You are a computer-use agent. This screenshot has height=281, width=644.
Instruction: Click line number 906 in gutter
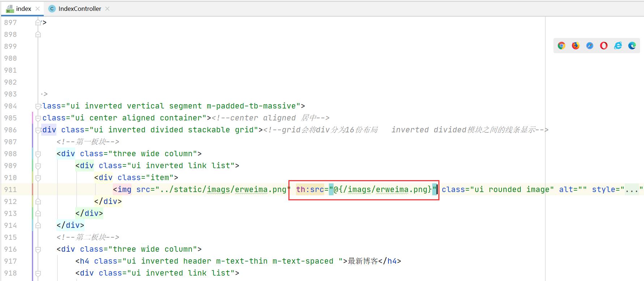(10, 130)
